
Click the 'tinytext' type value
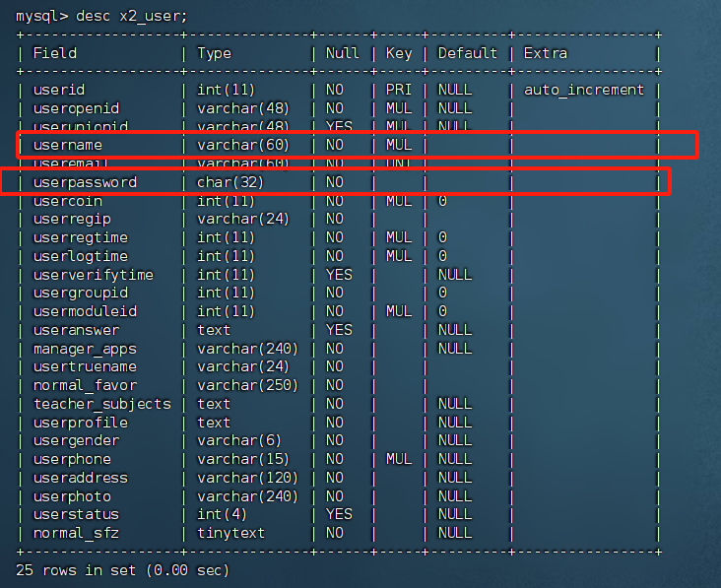click(230, 533)
